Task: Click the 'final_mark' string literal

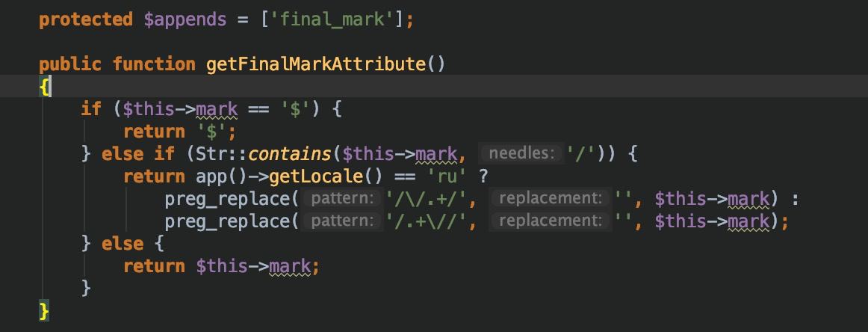Action: pos(332,20)
